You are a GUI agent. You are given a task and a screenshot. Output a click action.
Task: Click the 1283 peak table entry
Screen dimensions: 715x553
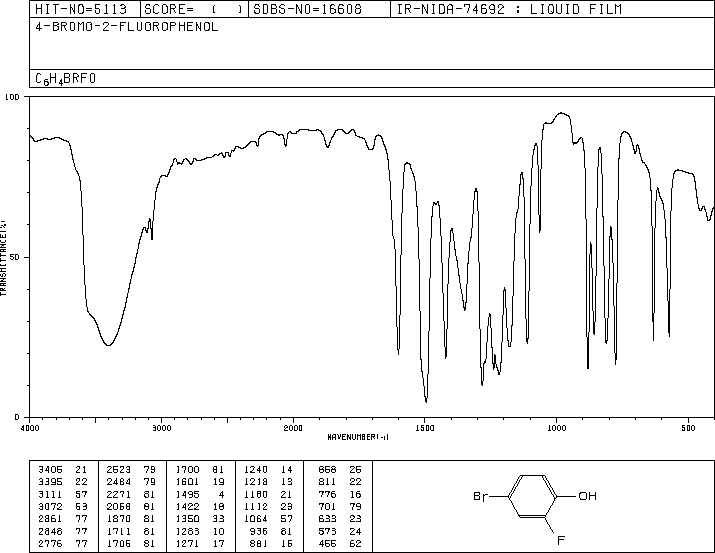point(187,531)
